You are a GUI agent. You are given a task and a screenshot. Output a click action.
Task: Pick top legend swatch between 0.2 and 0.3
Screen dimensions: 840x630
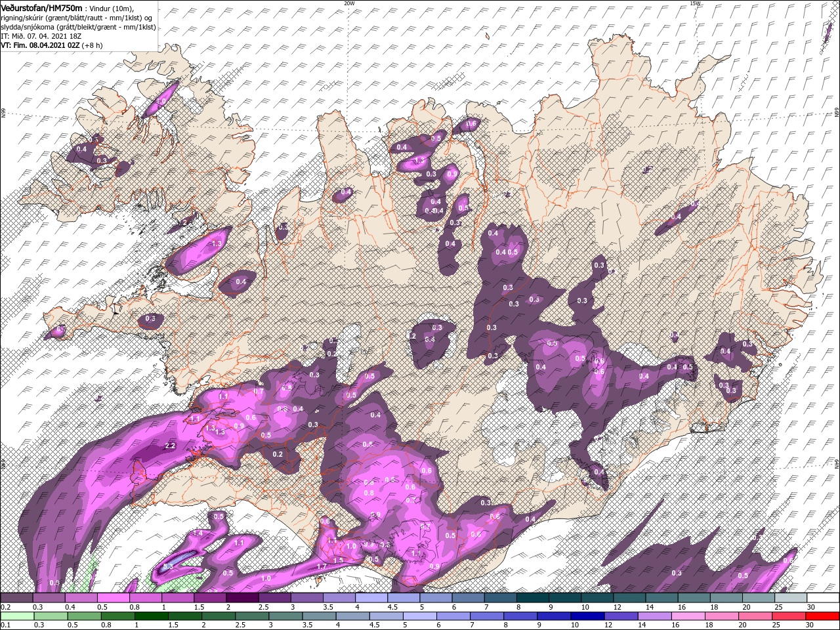(16, 598)
